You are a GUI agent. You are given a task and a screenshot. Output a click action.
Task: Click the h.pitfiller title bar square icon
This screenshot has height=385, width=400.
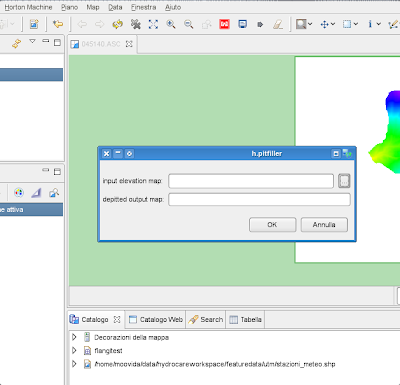tap(336, 154)
